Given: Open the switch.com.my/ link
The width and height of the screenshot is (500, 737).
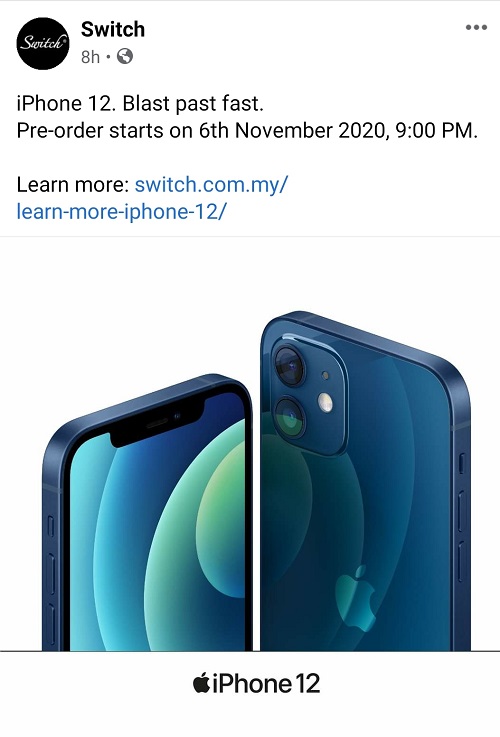Looking at the screenshot, I should pos(211,184).
